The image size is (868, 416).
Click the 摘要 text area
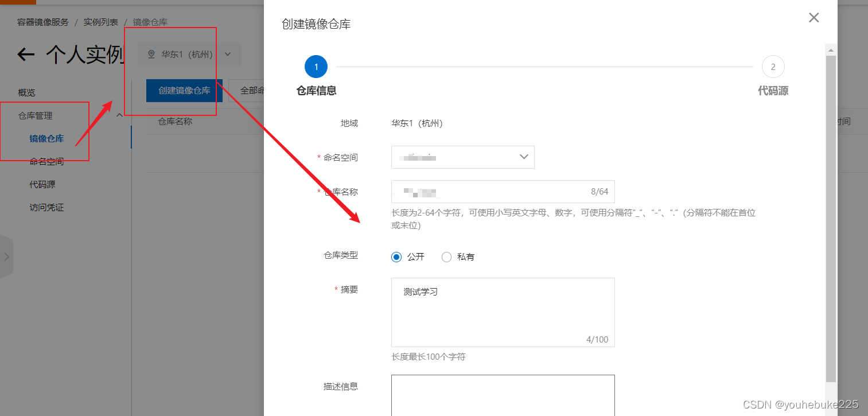point(503,312)
